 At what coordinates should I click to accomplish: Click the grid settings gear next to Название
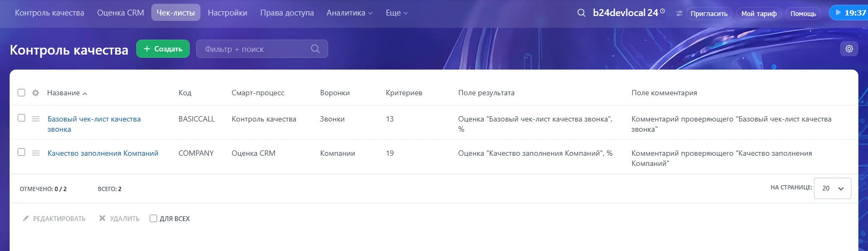(x=35, y=93)
